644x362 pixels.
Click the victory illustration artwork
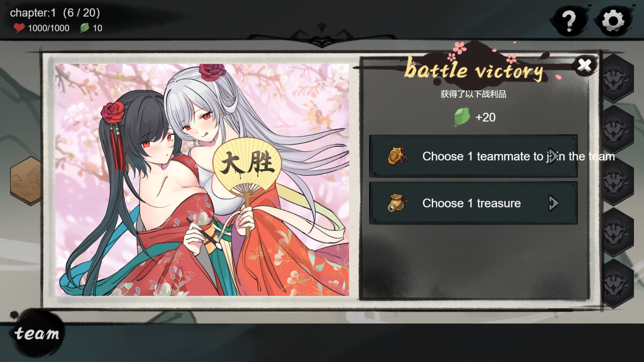click(202, 180)
